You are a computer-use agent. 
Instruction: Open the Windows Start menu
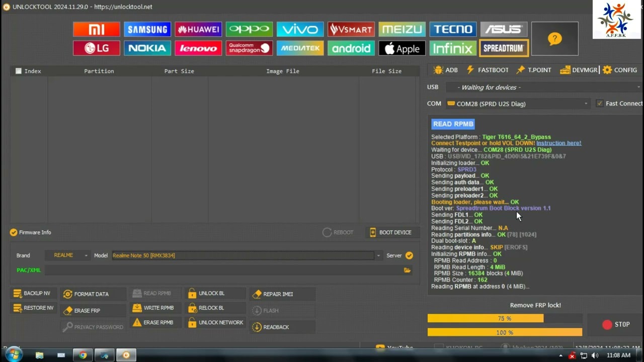[x=14, y=354]
